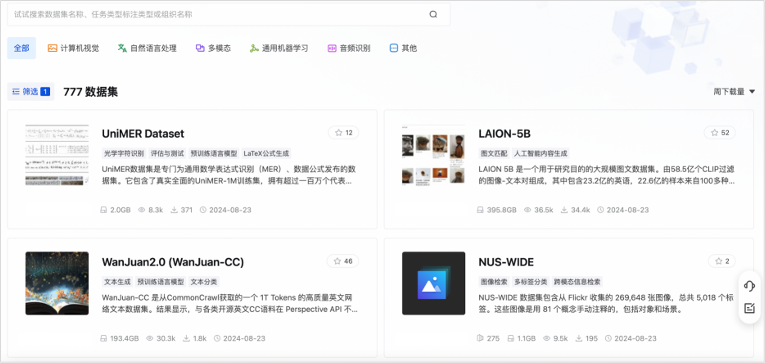This screenshot has width=765, height=363.
Task: Click the 777 数据集 count text
Action: 90,91
